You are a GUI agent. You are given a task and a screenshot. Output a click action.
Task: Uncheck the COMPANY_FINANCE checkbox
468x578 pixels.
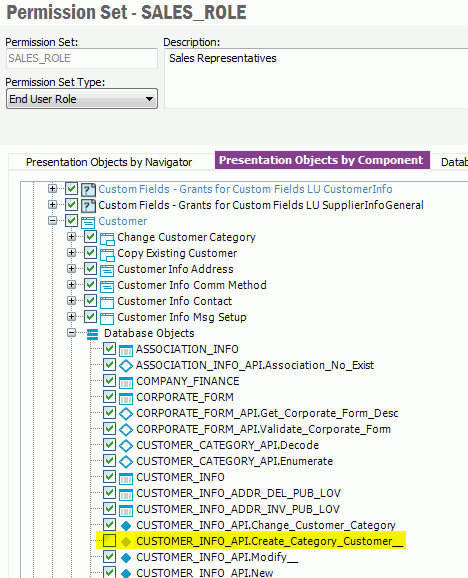(109, 381)
